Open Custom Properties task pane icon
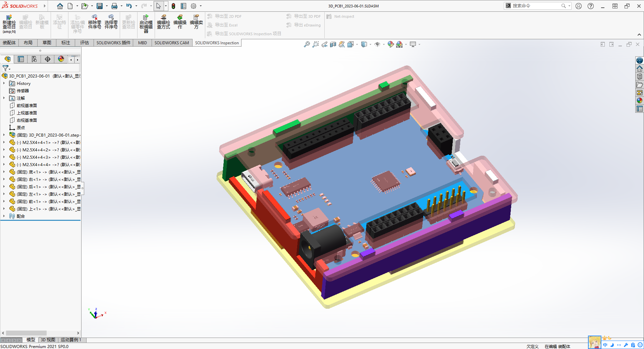This screenshot has width=644, height=349. pos(640,109)
